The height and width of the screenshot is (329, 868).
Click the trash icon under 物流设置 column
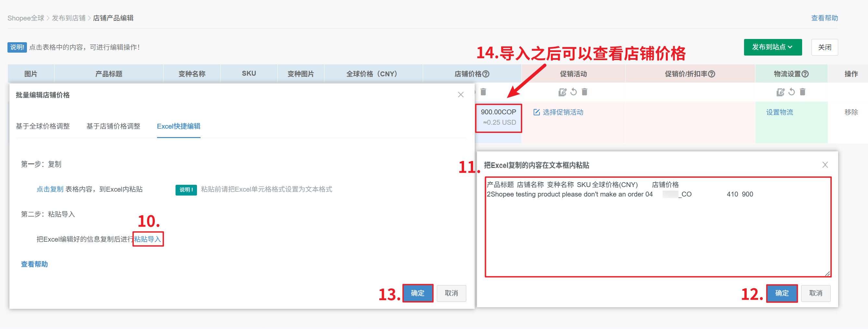pyautogui.click(x=803, y=92)
